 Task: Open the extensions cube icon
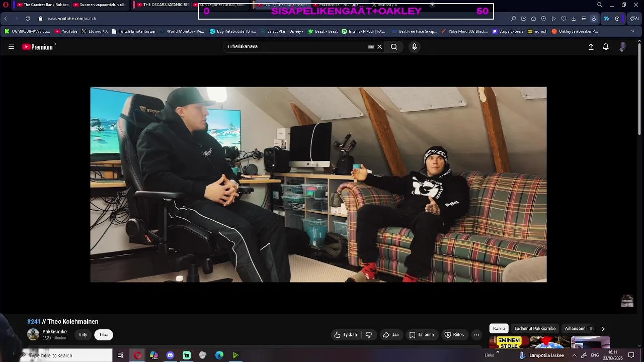pos(617,19)
